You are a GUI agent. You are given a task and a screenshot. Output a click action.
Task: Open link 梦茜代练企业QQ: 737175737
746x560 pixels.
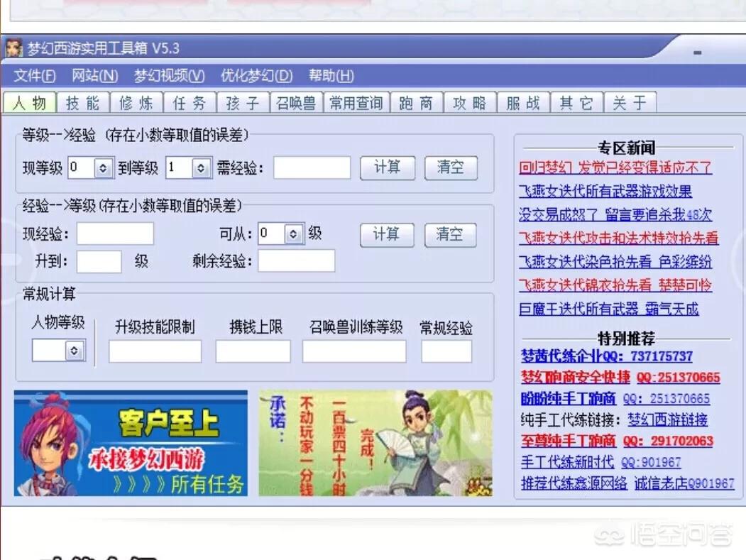[607, 356]
